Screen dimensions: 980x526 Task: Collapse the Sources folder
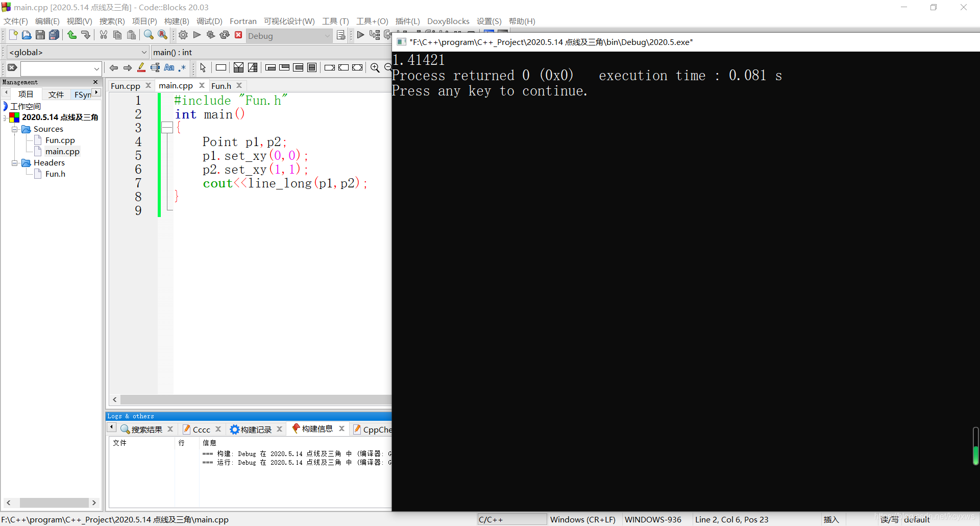click(x=15, y=129)
